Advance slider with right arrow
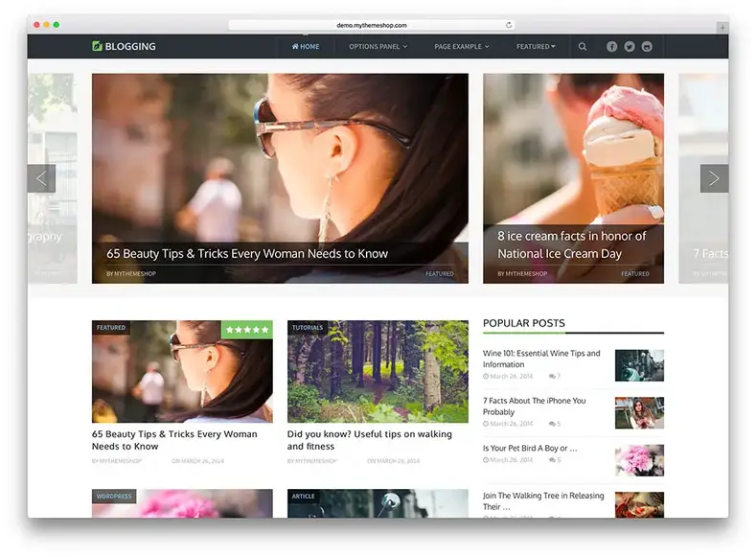 [x=714, y=178]
